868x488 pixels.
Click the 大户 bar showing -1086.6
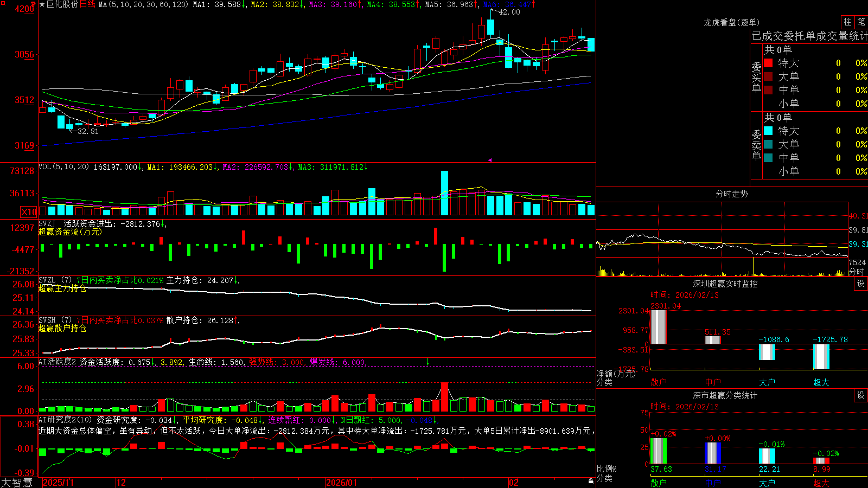[x=767, y=352]
